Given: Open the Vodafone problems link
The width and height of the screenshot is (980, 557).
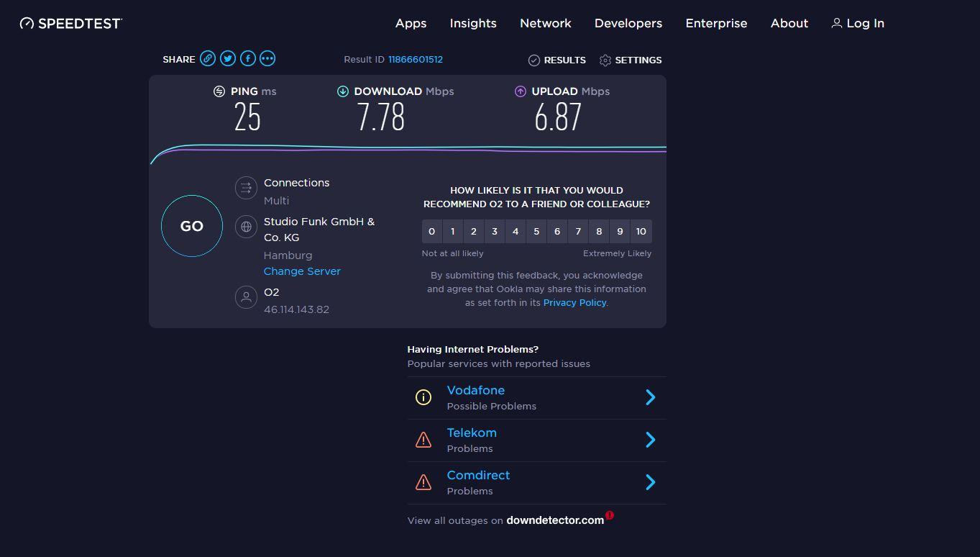Looking at the screenshot, I should pos(476,390).
